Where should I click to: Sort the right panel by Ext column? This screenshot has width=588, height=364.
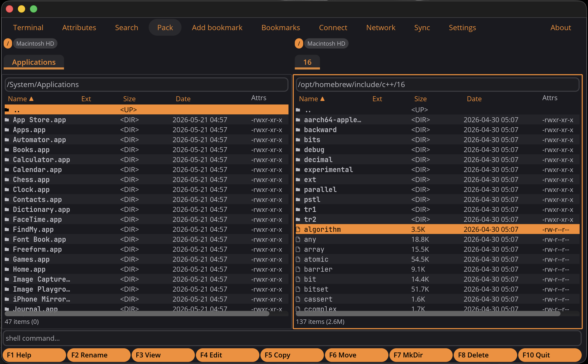[377, 99]
